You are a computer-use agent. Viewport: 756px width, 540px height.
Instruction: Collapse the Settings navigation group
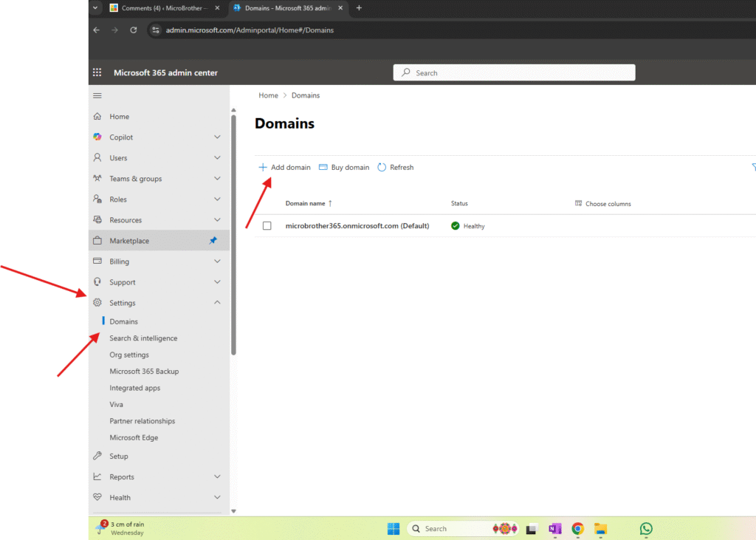coord(217,303)
